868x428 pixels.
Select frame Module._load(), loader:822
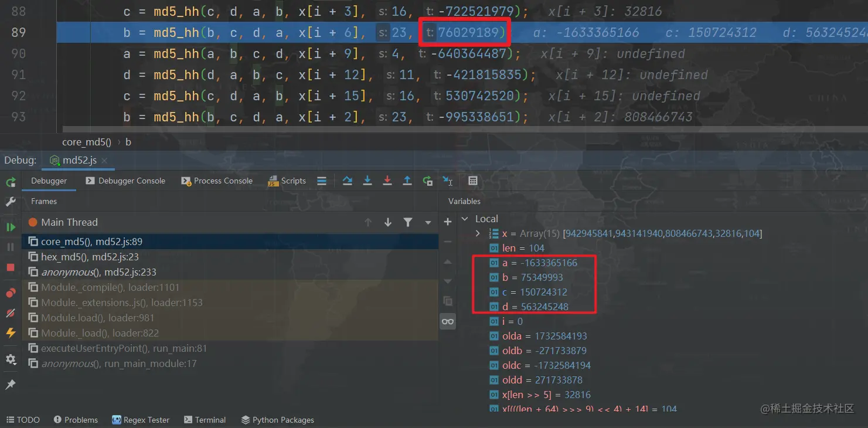click(230, 333)
